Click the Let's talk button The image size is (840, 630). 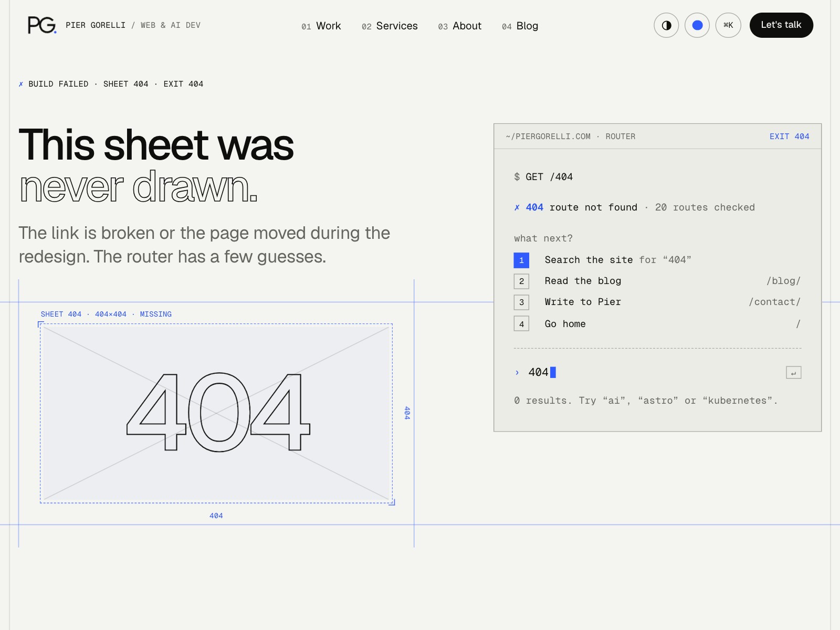[x=781, y=25]
